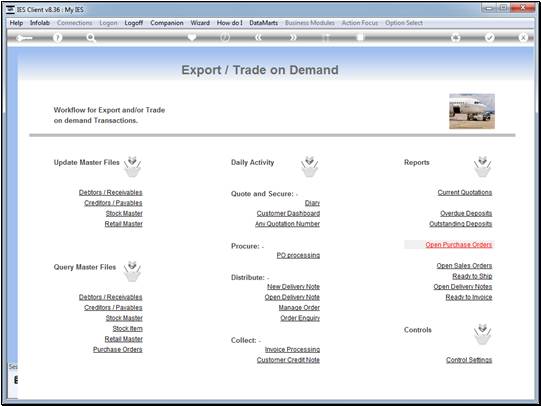The width and height of the screenshot is (541, 406).
Task: Click the double right arrow icon
Action: [x=293, y=38]
